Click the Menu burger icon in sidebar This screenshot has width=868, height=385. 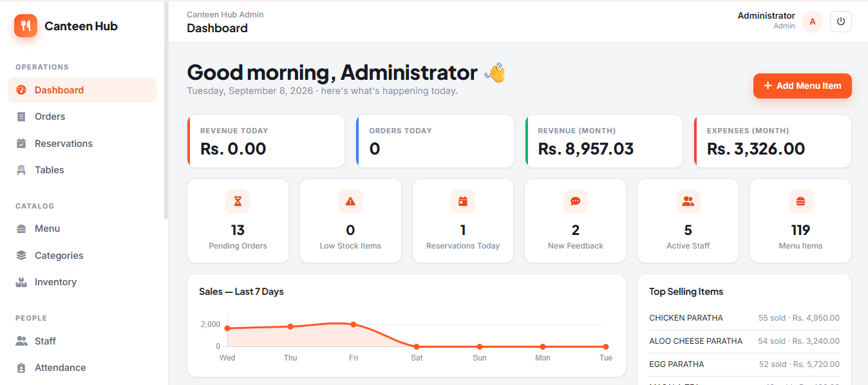21,229
